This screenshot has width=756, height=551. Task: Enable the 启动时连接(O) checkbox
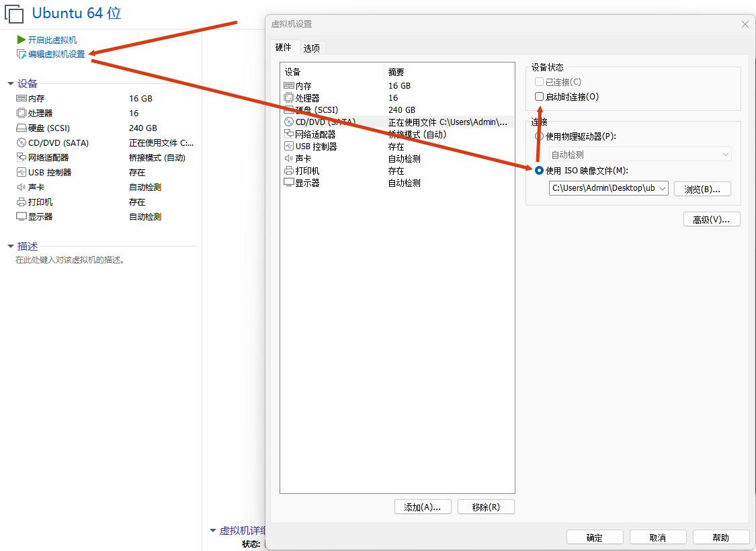[539, 96]
